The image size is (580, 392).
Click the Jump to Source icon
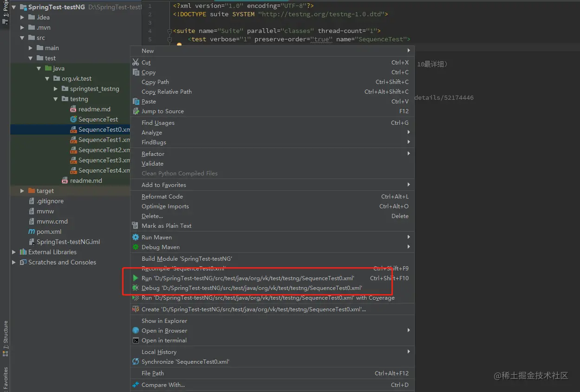pos(136,111)
